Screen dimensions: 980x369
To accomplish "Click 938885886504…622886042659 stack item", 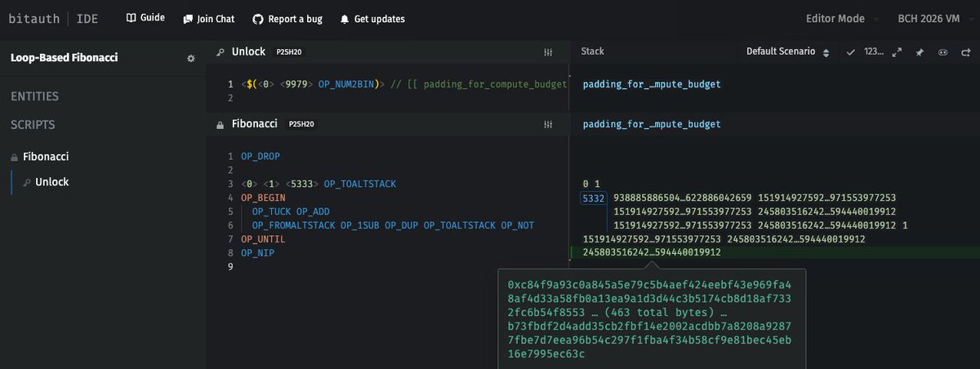I will pyautogui.click(x=682, y=198).
